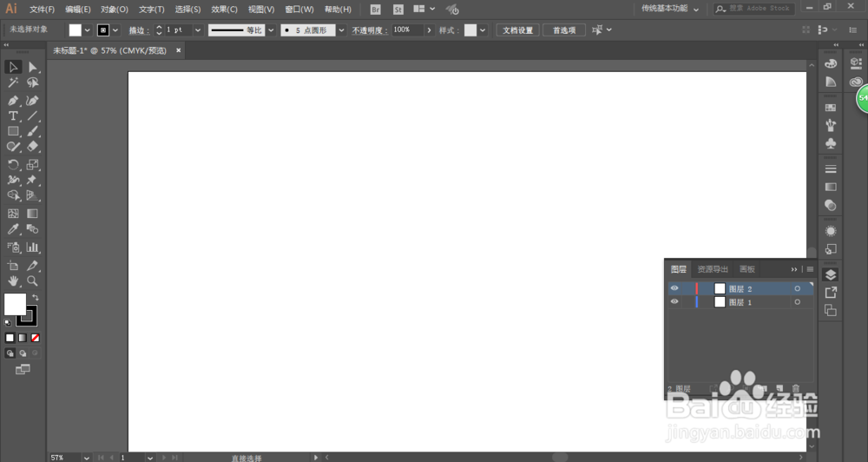Screen dimensions: 868x462
Task: Select the Puppet Warp pin tool
Action: click(33, 180)
